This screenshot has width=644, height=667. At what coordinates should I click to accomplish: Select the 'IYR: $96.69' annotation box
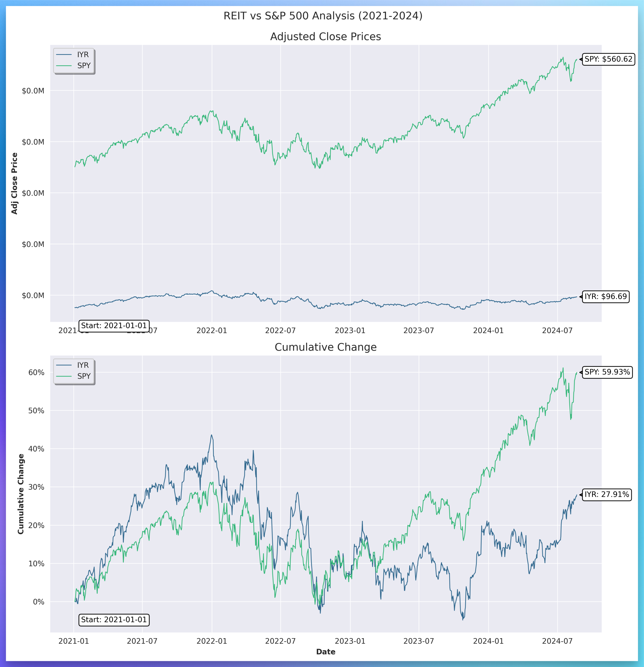tap(606, 297)
